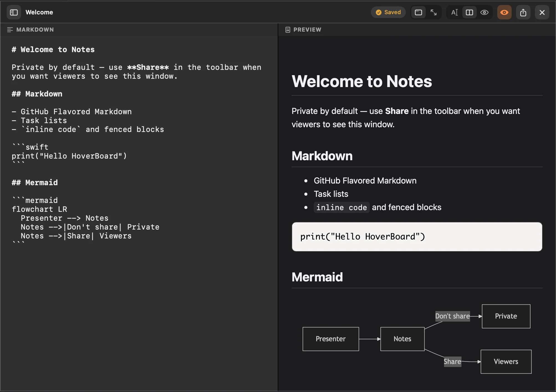Click the print("Hello HoverBoard") source line

tap(69, 156)
